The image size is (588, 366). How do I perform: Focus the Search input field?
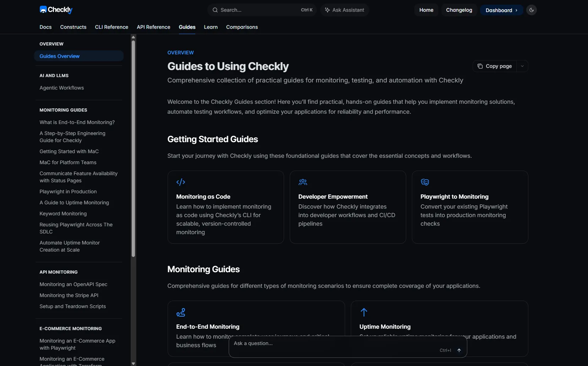(x=262, y=10)
